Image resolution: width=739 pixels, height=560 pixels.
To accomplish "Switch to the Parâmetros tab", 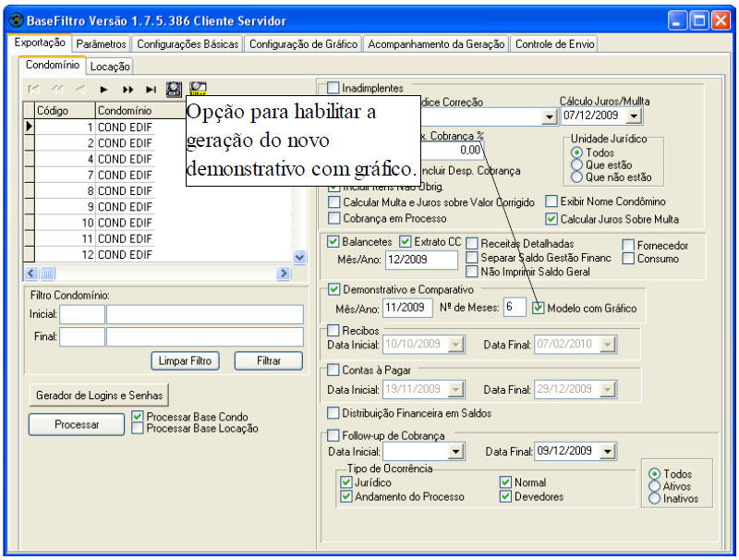I will click(x=101, y=43).
